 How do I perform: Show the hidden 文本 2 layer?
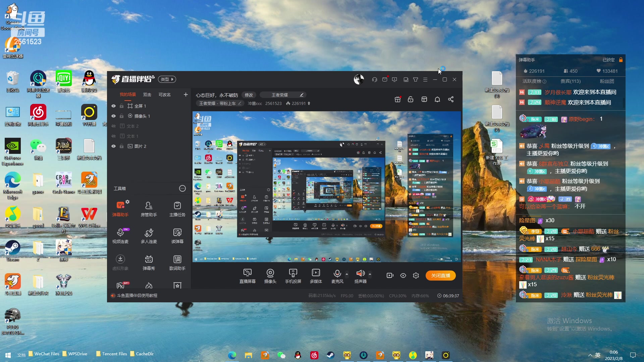point(113,126)
